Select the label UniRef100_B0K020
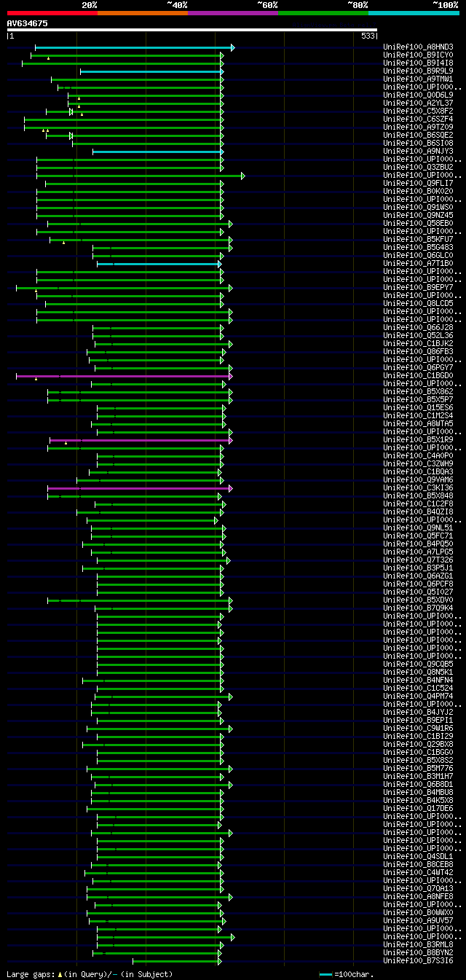 418,192
